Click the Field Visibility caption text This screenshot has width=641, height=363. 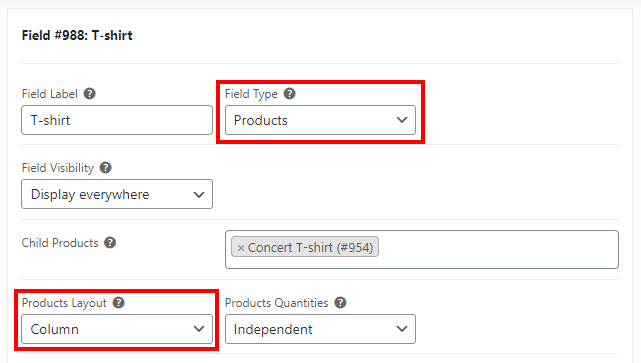click(58, 168)
